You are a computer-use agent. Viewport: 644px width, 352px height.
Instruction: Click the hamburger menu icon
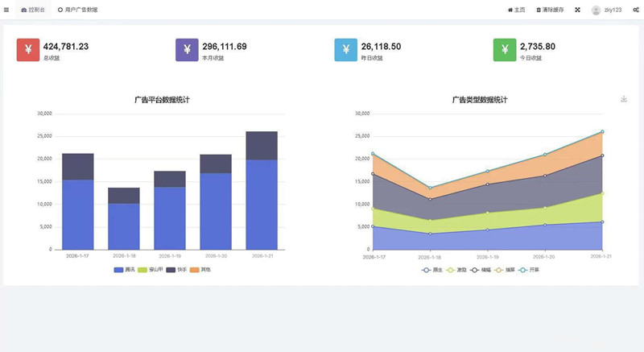pos(7,10)
